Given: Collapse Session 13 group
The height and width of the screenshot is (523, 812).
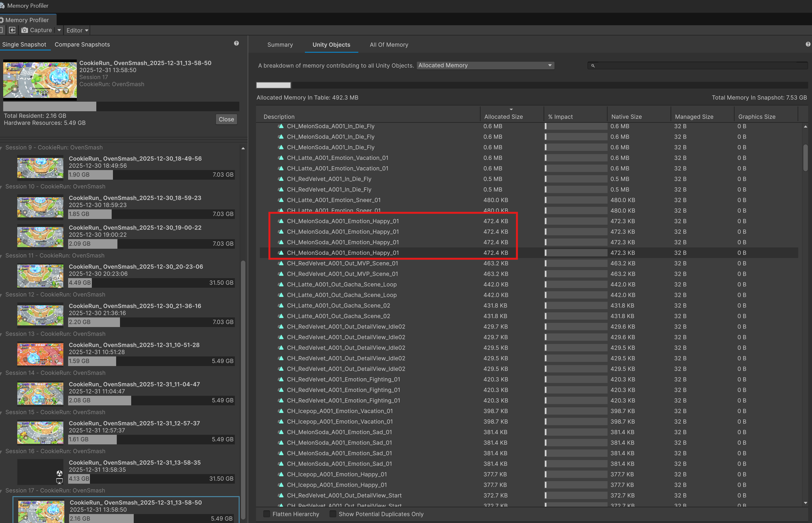Looking at the screenshot, I should [2, 334].
